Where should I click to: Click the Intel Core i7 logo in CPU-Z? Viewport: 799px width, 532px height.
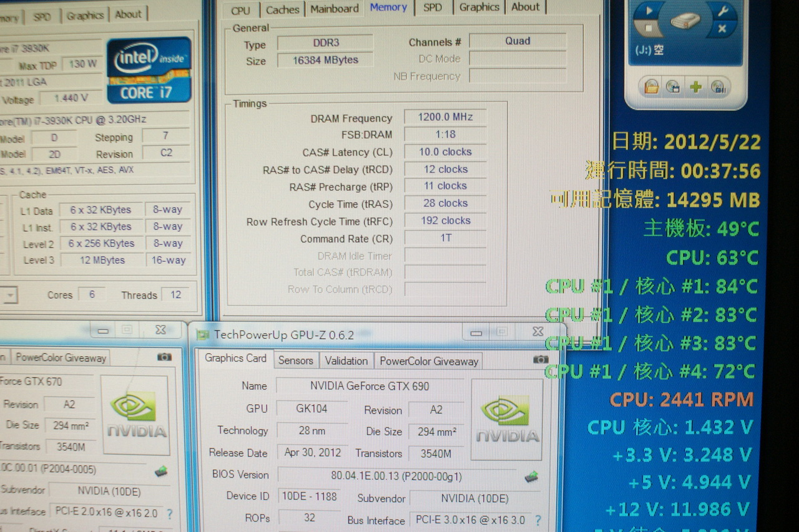tap(149, 70)
